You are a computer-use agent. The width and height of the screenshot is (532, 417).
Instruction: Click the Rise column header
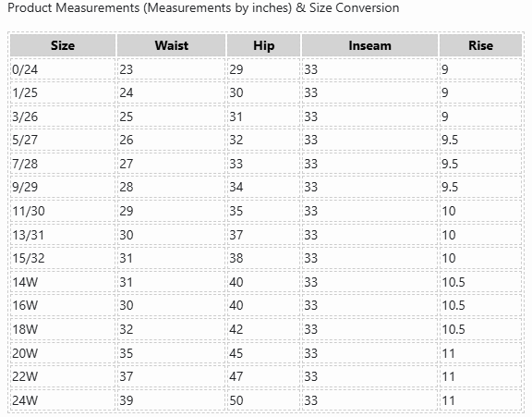click(480, 45)
